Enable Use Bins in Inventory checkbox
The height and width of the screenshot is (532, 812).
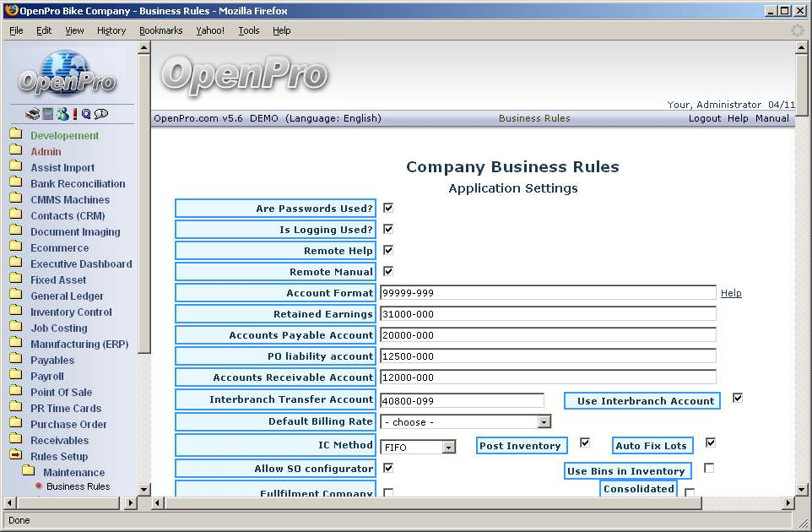(x=709, y=468)
